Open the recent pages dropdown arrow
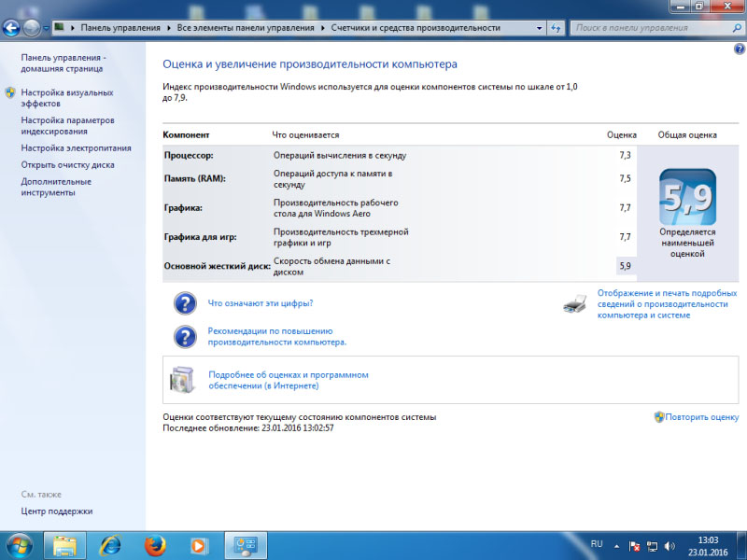Image resolution: width=747 pixels, height=560 pixels. tap(46, 29)
